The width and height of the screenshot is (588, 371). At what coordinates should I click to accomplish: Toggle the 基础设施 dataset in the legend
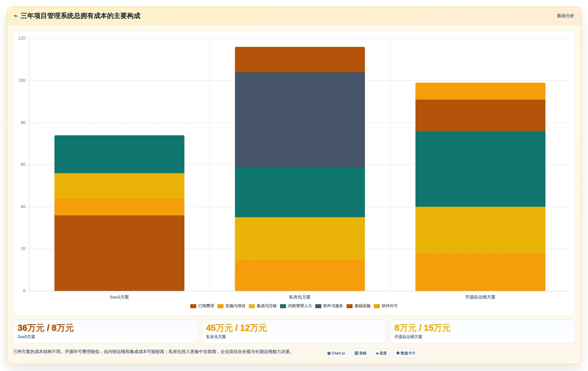click(x=359, y=306)
